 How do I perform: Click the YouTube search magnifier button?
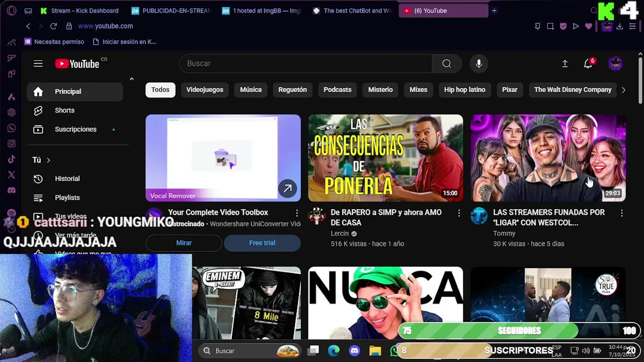tap(447, 63)
